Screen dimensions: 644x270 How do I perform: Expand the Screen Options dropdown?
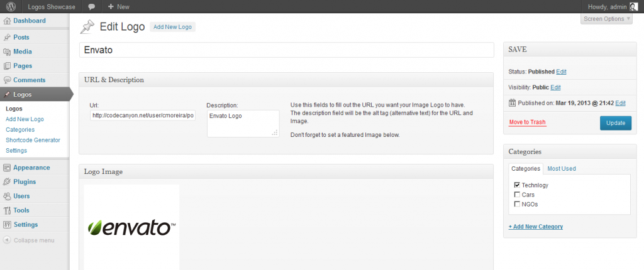tap(606, 19)
